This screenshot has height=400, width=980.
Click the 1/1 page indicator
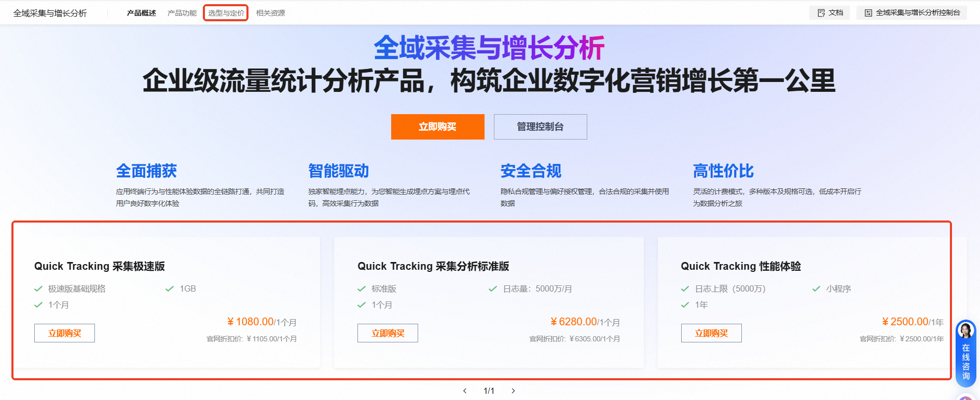coord(489,391)
